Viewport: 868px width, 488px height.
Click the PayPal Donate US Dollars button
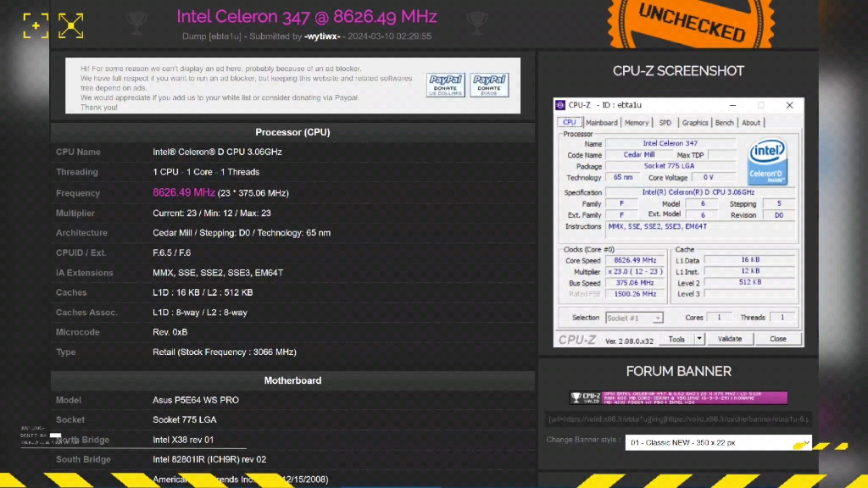tap(446, 86)
